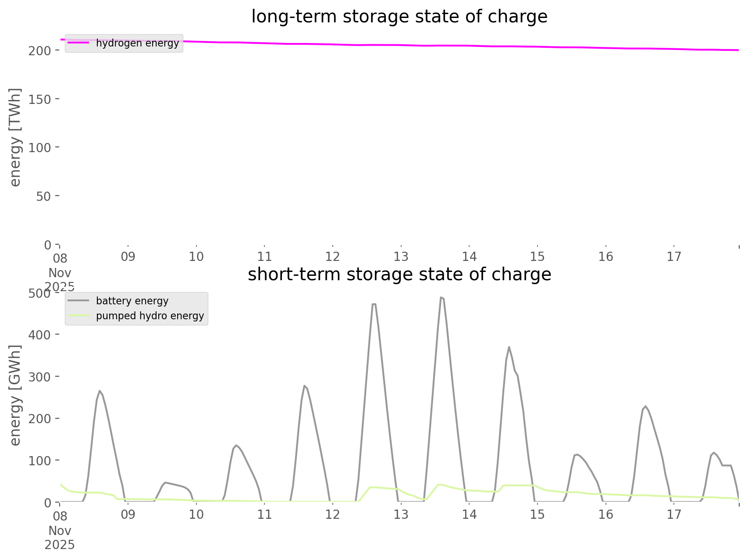This screenshot has height=560, width=748.
Task: Select the 'hydrogen energy' legend label
Action: coord(137,43)
